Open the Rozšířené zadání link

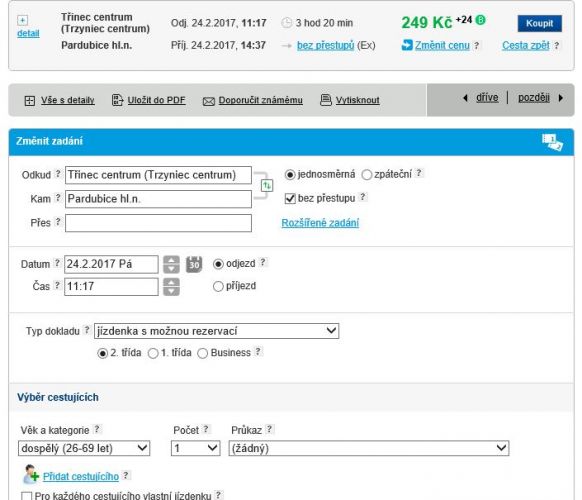(x=320, y=223)
